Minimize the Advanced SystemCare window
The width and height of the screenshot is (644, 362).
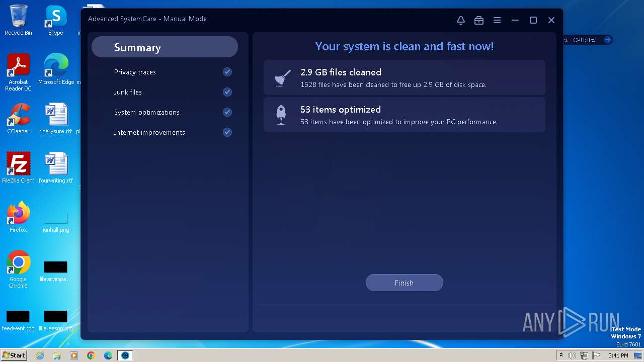(x=515, y=20)
